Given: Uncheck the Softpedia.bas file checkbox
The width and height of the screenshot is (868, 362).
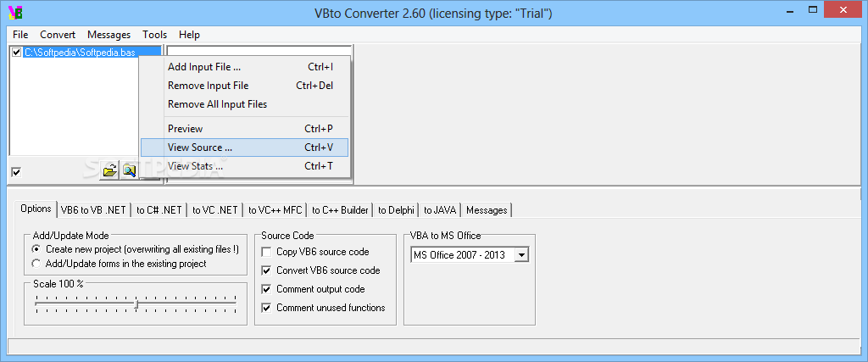Looking at the screenshot, I should coord(17,53).
